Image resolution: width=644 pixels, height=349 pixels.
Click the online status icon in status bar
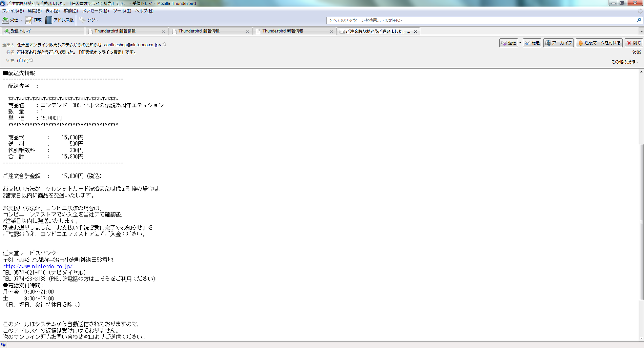click(x=3, y=345)
